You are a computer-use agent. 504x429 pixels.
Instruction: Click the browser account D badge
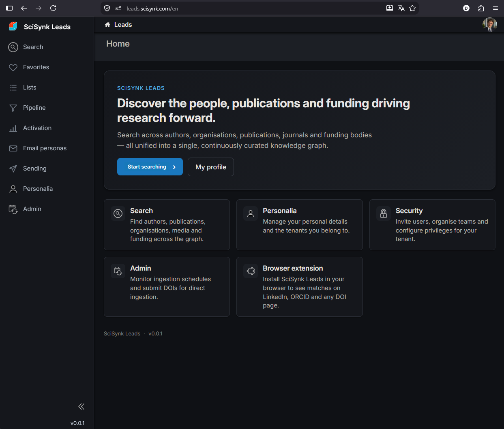[x=466, y=8]
